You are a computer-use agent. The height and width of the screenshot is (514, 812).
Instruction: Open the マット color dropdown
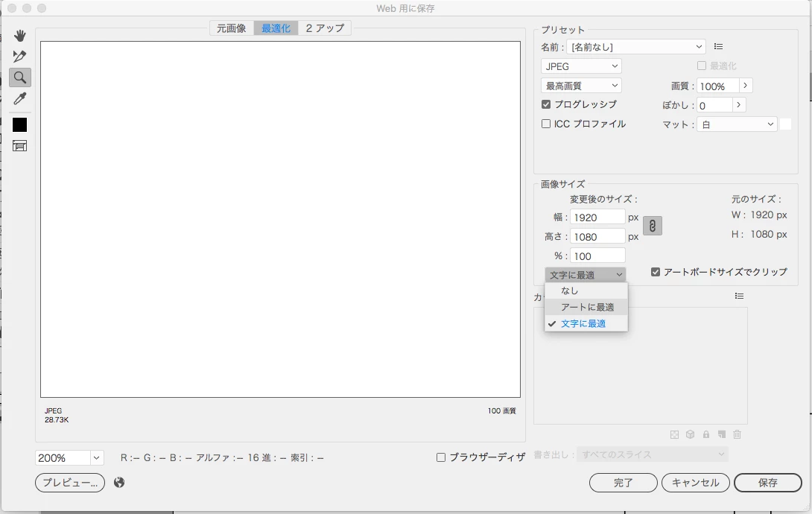[737, 124]
